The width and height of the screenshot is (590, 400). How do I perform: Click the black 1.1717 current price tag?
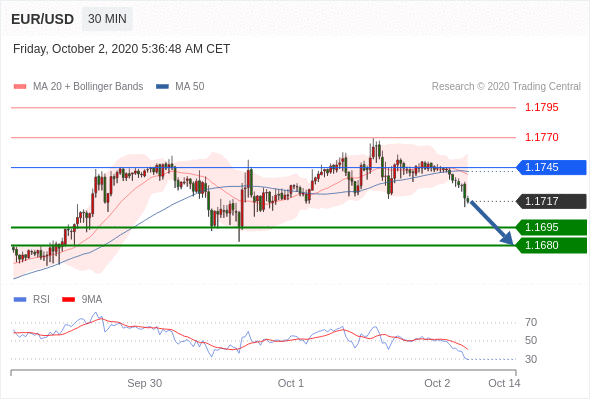[x=551, y=201]
